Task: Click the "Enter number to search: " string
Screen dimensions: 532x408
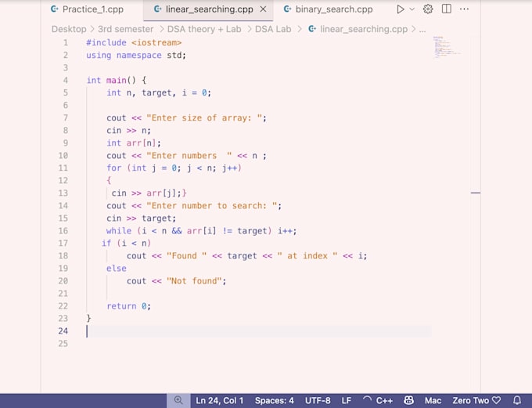Action: point(212,206)
